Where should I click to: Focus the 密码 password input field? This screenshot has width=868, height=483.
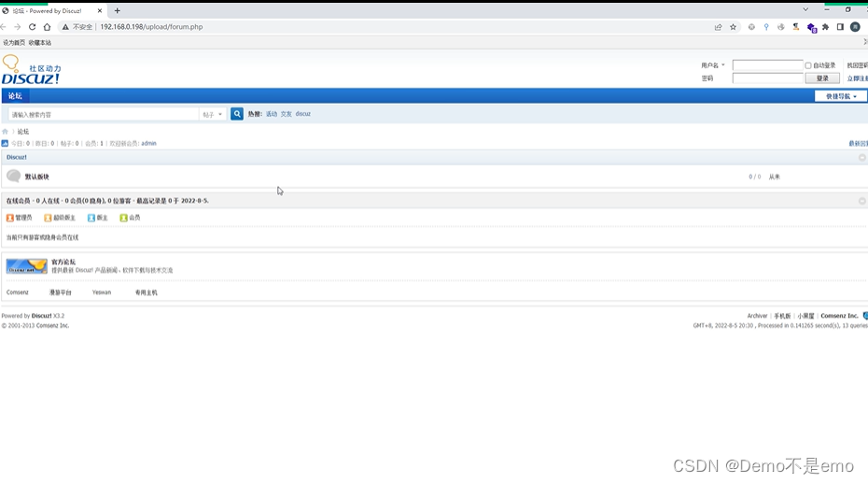(767, 78)
